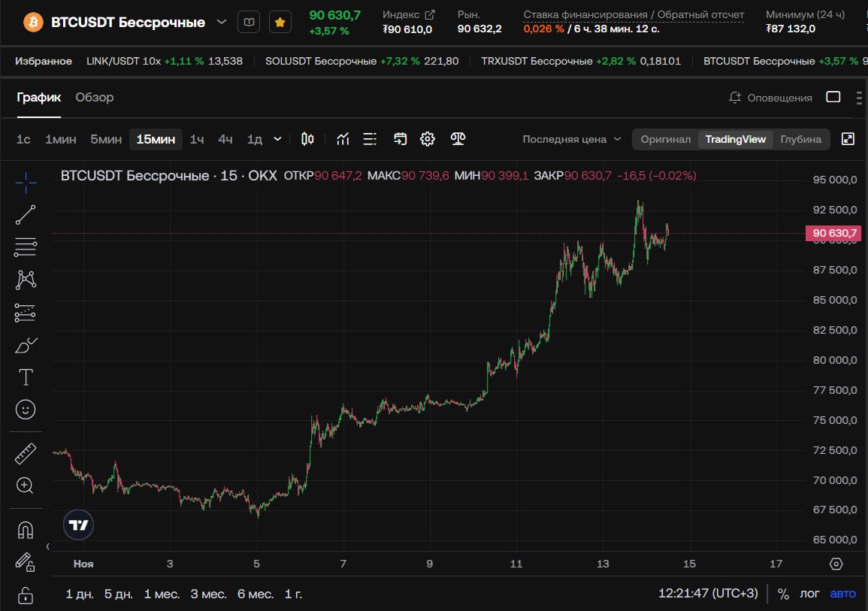Expand the chart to fullscreen
Screen dimensions: 868x611
[x=848, y=139]
